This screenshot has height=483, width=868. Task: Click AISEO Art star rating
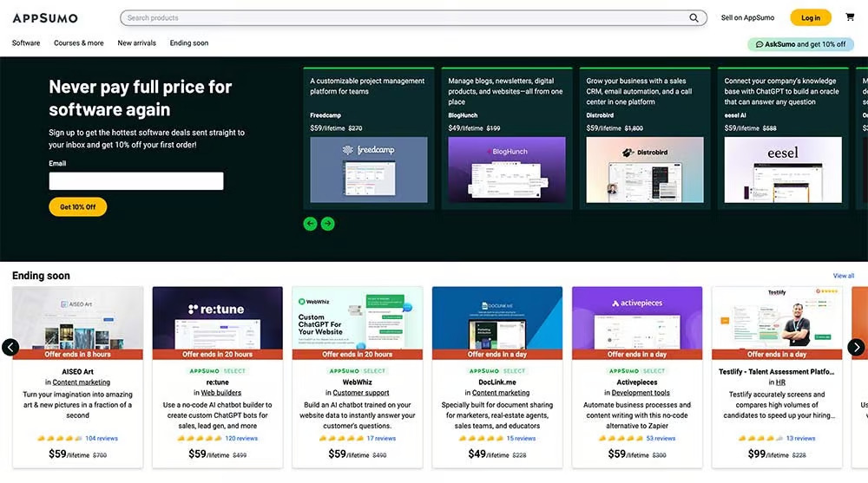tap(60, 438)
